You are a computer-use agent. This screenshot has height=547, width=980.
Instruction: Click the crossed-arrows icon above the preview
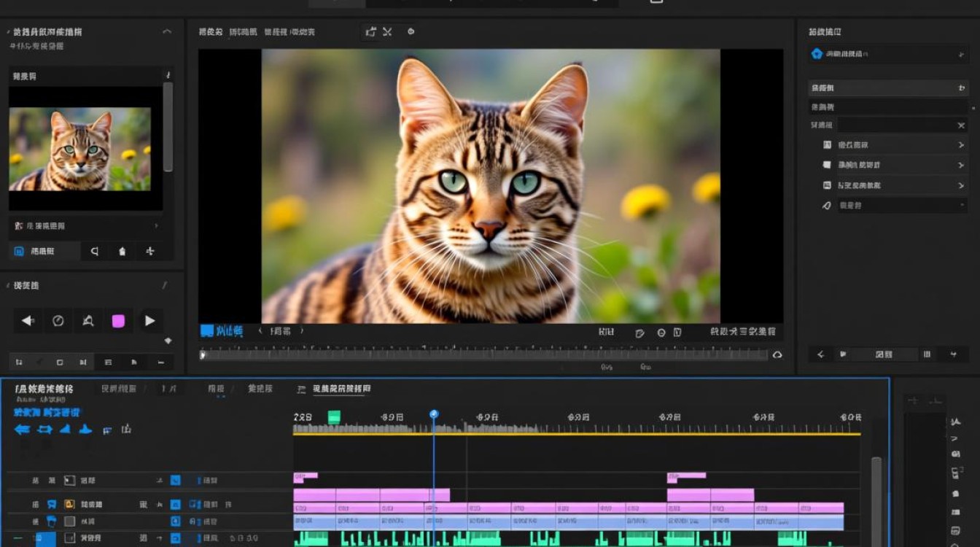click(387, 32)
